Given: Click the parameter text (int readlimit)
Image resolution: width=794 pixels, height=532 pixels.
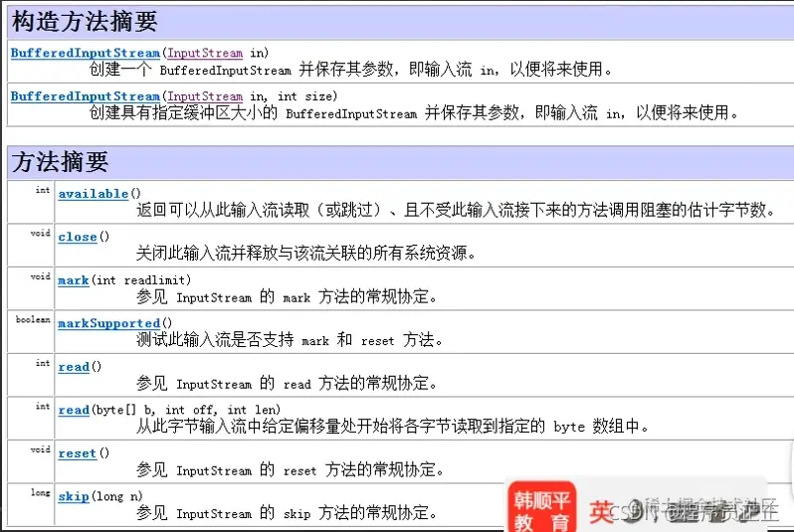Looking at the screenshot, I should pyautogui.click(x=141, y=280).
